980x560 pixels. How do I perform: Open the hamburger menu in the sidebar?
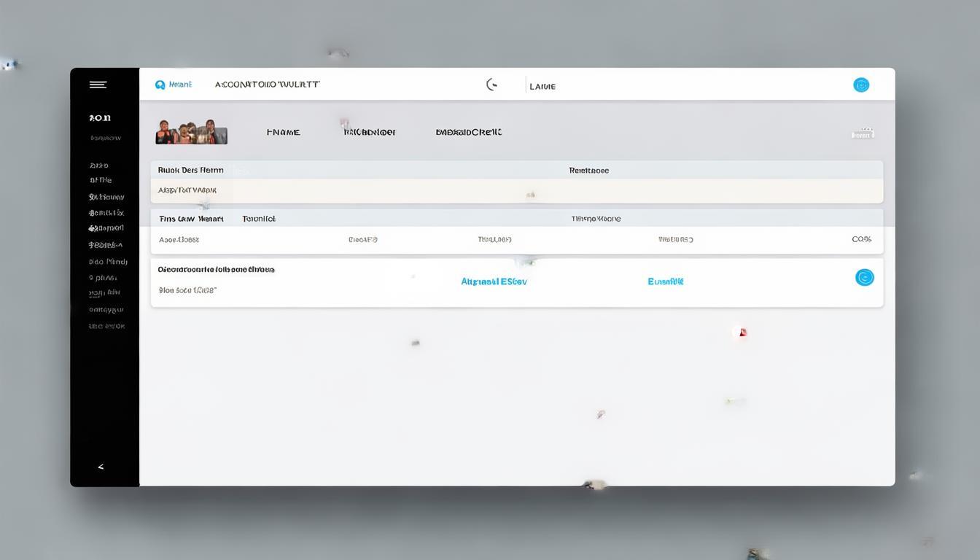(x=98, y=85)
